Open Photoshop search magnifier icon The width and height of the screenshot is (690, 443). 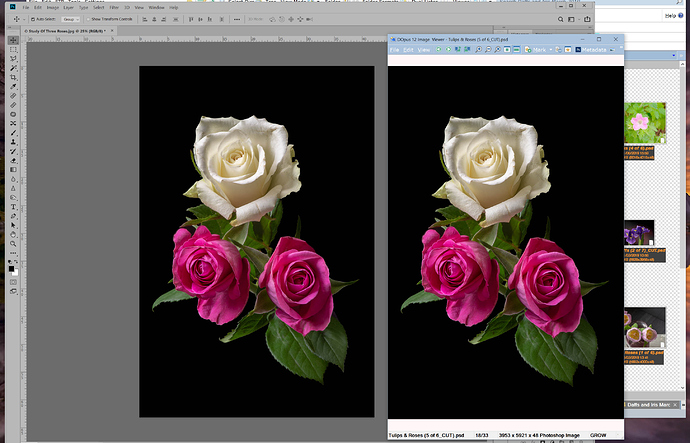point(560,19)
